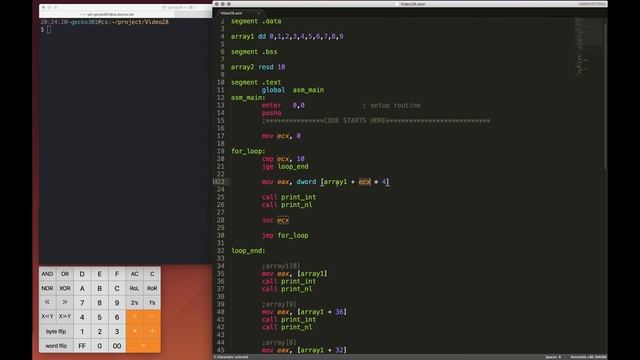Click the ';array[9]' comment line
This screenshot has height=360, width=640.
[279, 304]
